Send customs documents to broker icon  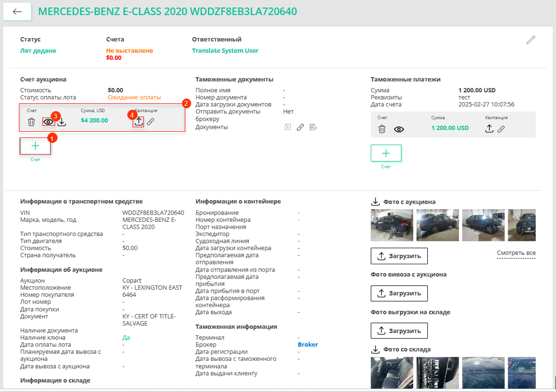(x=313, y=127)
